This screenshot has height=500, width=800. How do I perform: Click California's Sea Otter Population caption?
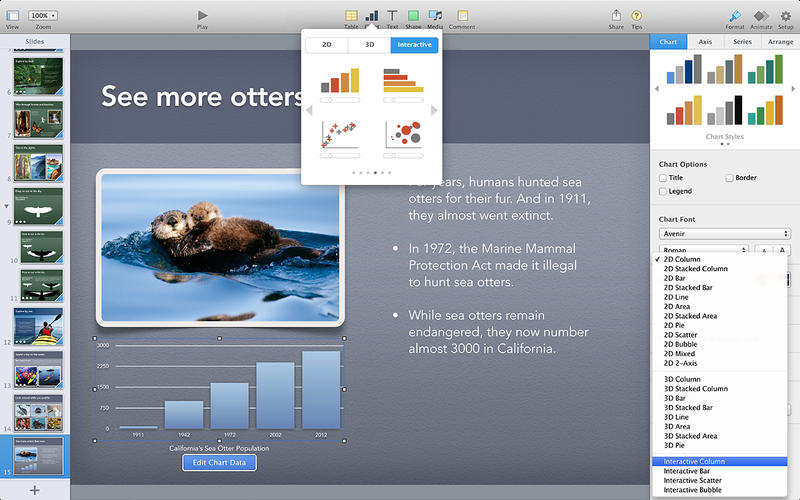[x=219, y=448]
